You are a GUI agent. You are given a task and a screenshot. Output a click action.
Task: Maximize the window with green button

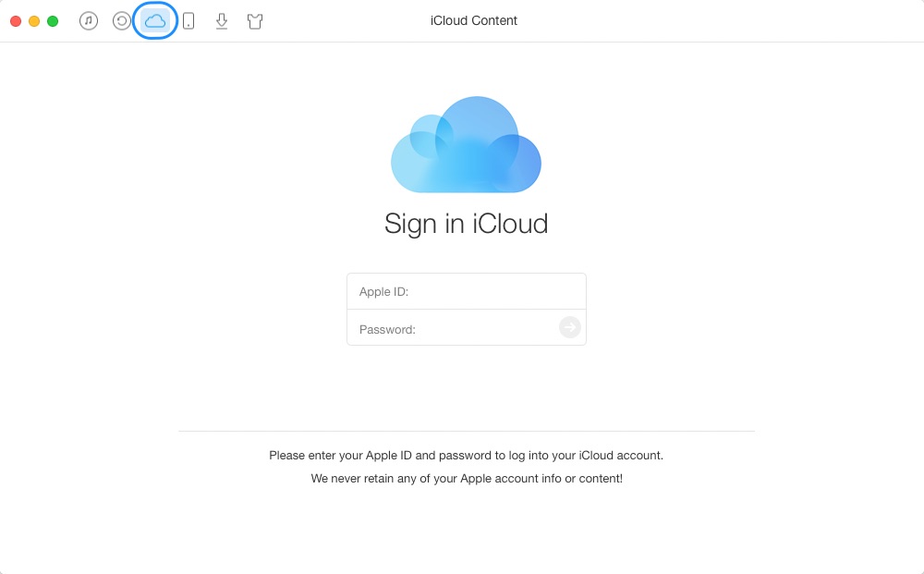point(53,21)
